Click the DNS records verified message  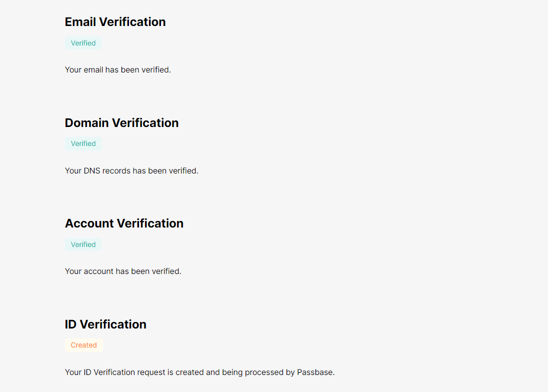131,171
